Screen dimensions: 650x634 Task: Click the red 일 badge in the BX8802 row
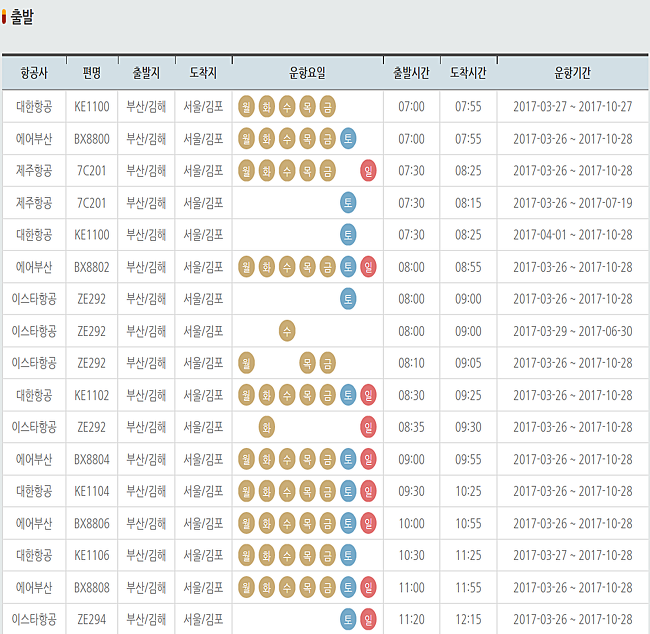coord(368,267)
